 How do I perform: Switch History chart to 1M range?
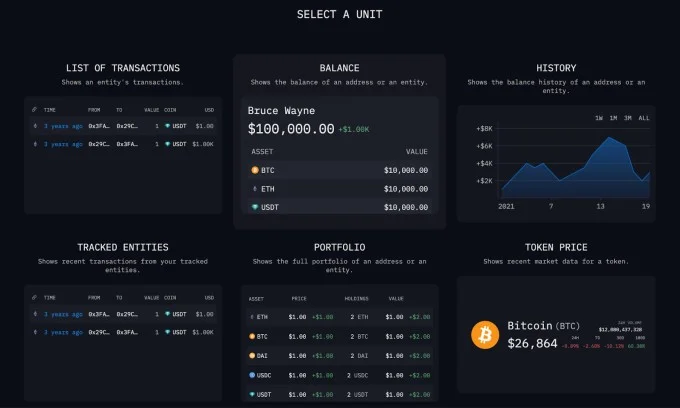(x=613, y=118)
